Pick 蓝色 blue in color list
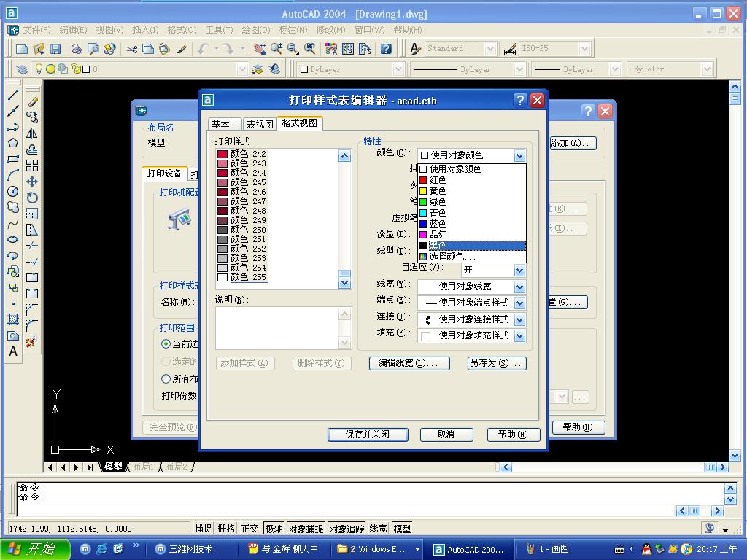 point(472,224)
